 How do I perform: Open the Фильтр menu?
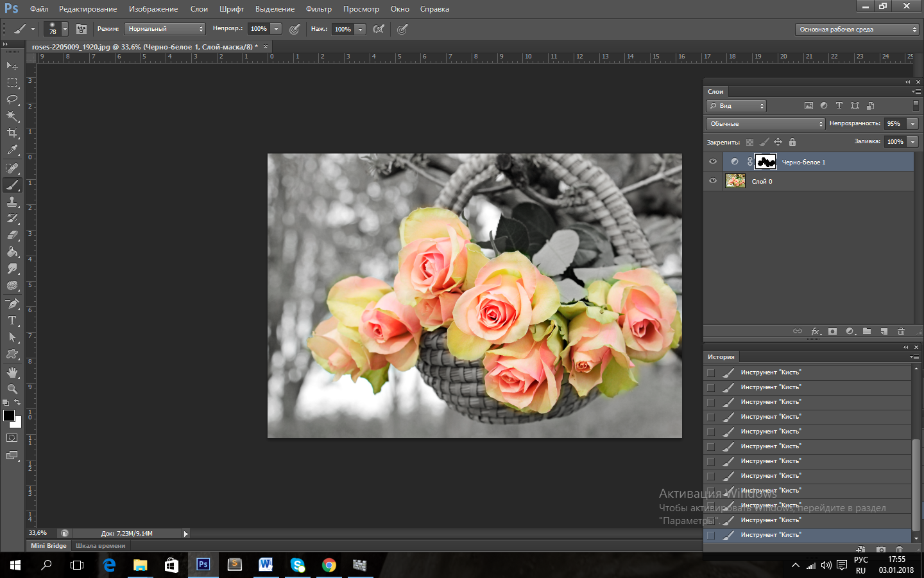tap(319, 9)
